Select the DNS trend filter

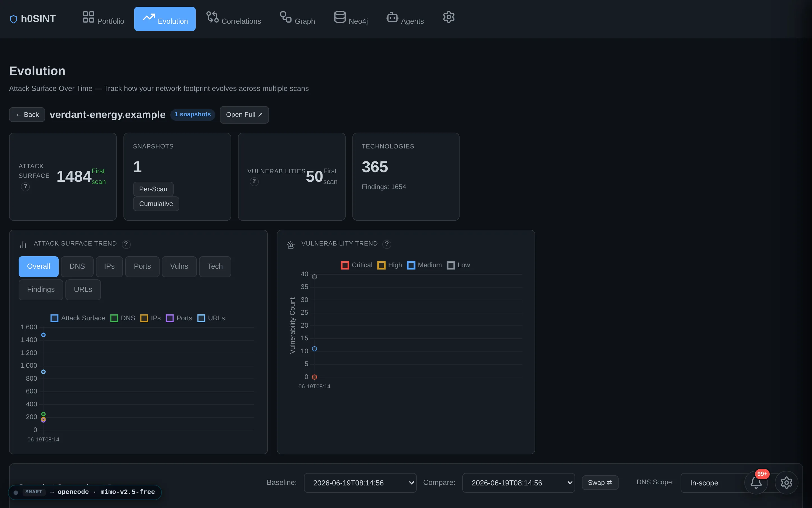[77, 266]
